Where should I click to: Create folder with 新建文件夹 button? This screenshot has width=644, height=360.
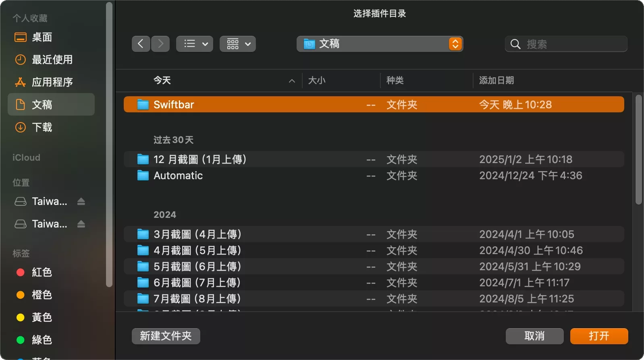point(166,336)
